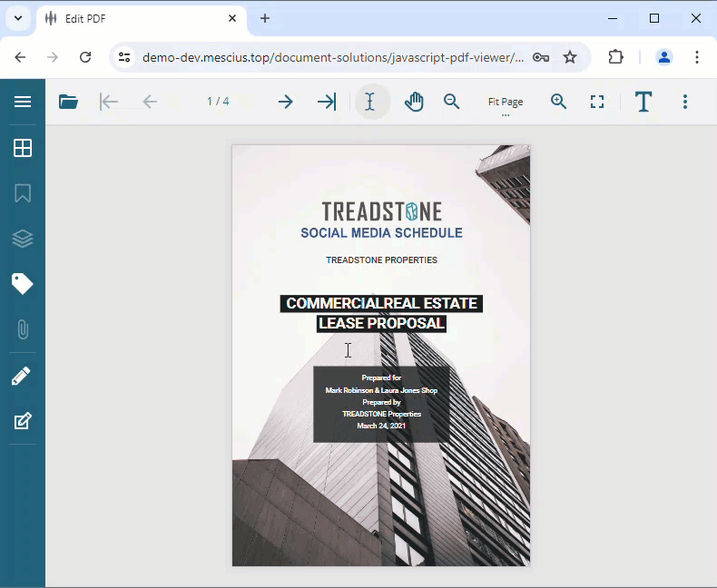Viewport: 717px width, 588px height.
Task: Click the LEASE PROPOSAL title line
Action: pyautogui.click(x=381, y=323)
